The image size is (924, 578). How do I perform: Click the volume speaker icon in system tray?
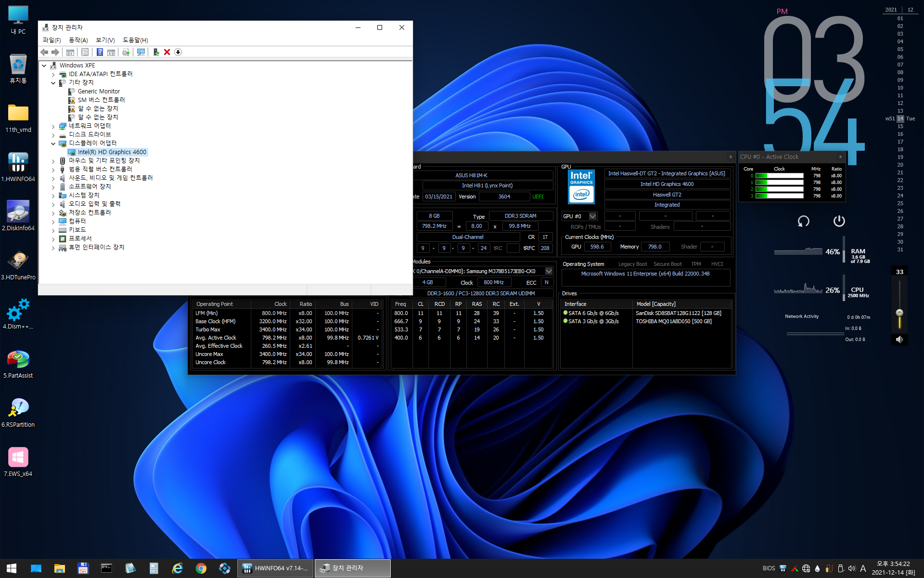point(852,568)
